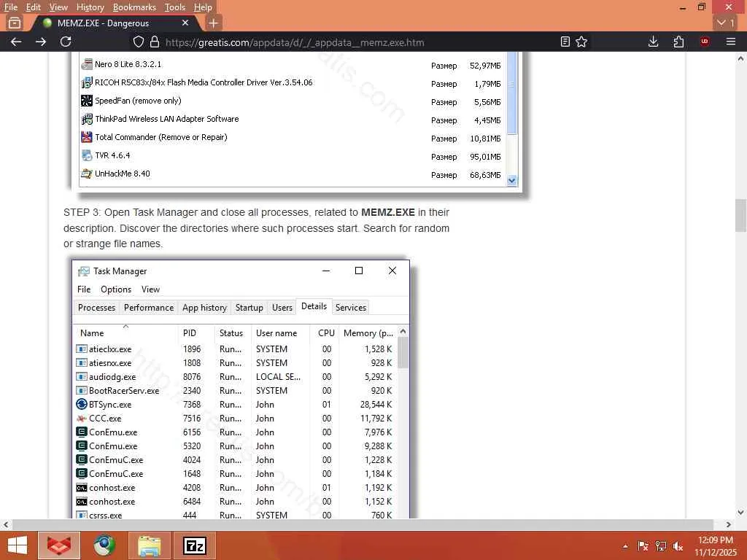
Task: Click the atieclxx.exe process name
Action: pos(110,349)
